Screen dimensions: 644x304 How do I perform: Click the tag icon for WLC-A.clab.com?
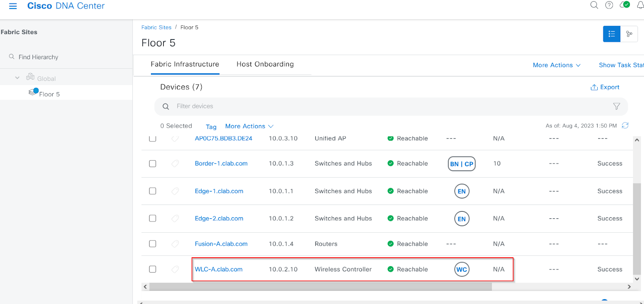(x=175, y=269)
